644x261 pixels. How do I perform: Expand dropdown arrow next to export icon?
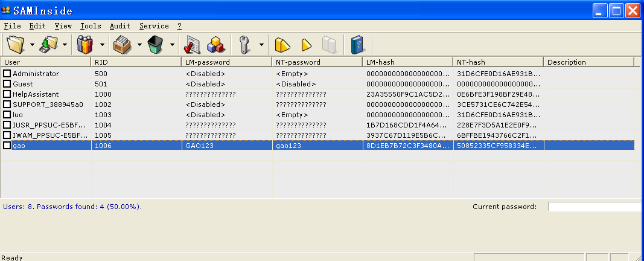[x=65, y=44]
